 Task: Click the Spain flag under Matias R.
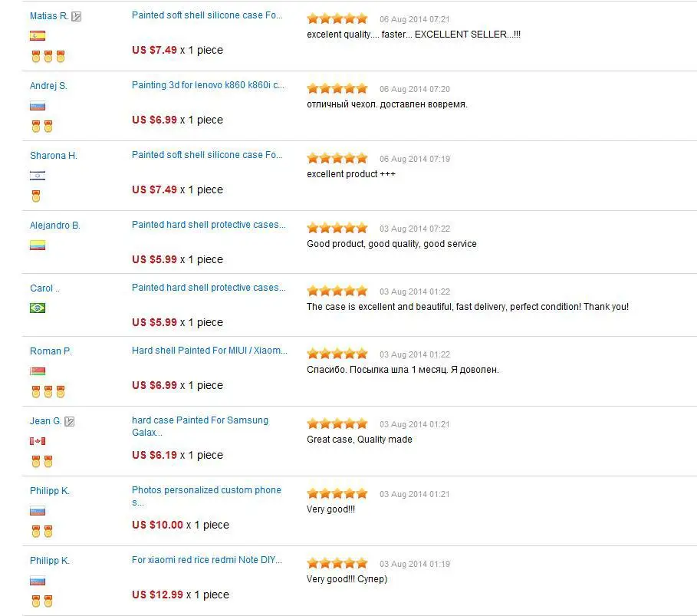click(38, 35)
